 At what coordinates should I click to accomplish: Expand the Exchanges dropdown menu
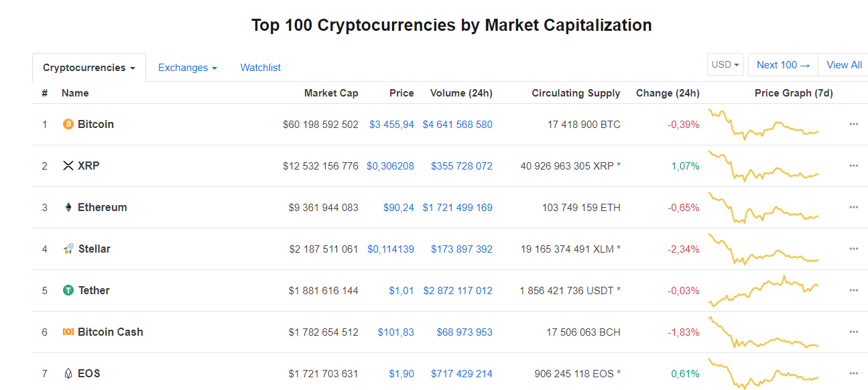click(187, 68)
